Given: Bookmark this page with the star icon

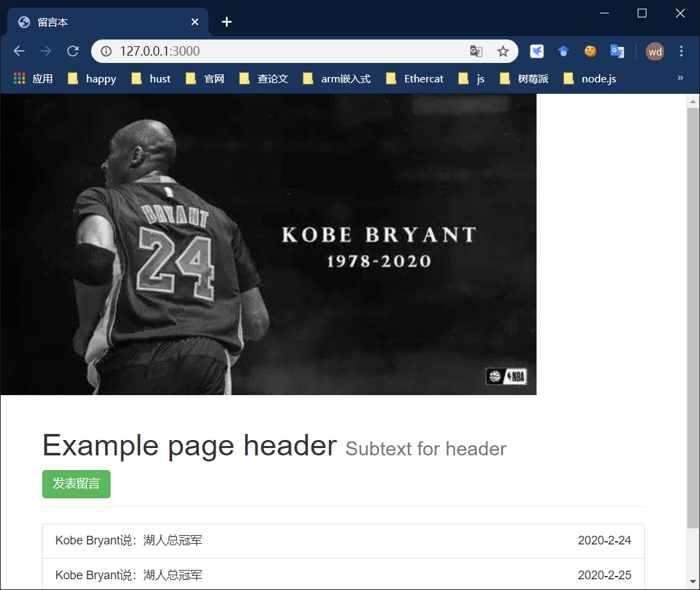Looking at the screenshot, I should coord(503,52).
